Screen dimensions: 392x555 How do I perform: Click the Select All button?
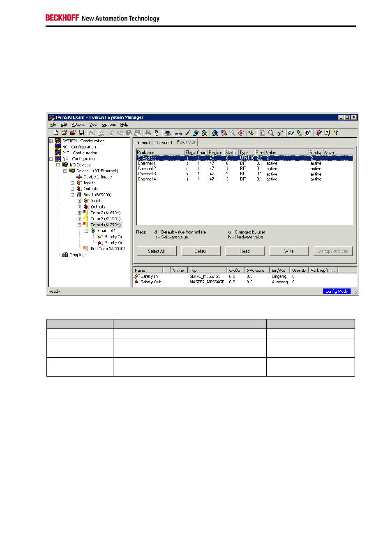[x=157, y=251]
